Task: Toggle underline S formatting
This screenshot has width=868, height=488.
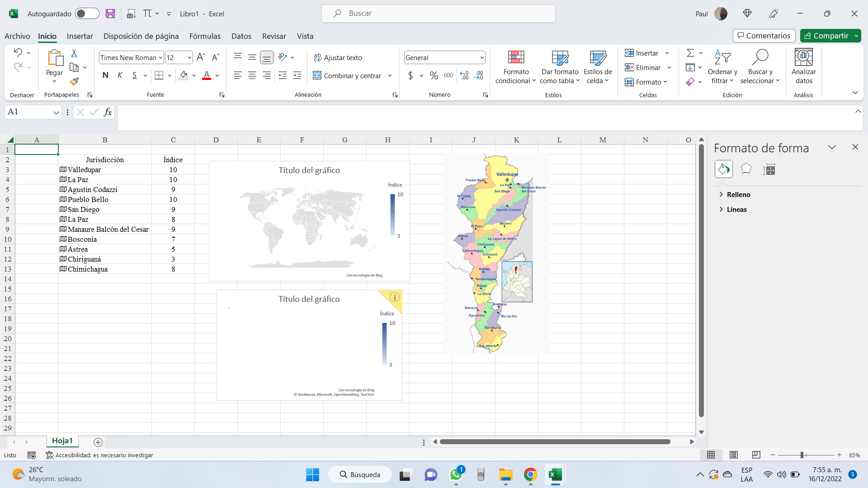Action: click(134, 75)
